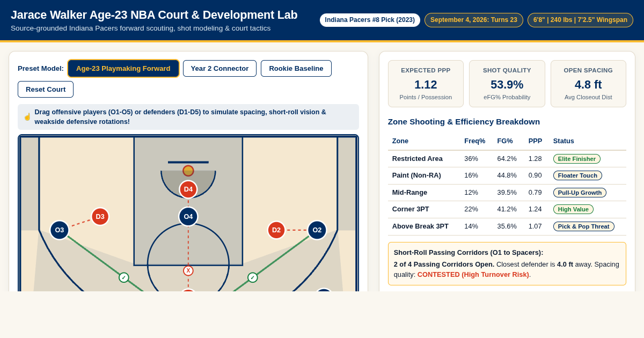Image resolution: width=644 pixels, height=338 pixels.
Task: Click the Pull-Up Growth status pill
Action: point(580,193)
